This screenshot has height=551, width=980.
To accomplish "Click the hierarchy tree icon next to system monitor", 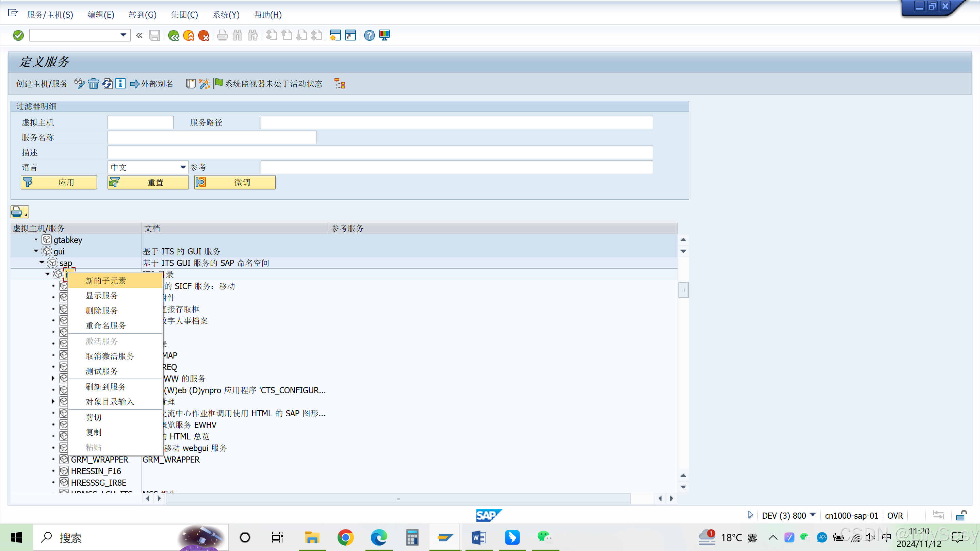I will pyautogui.click(x=339, y=84).
